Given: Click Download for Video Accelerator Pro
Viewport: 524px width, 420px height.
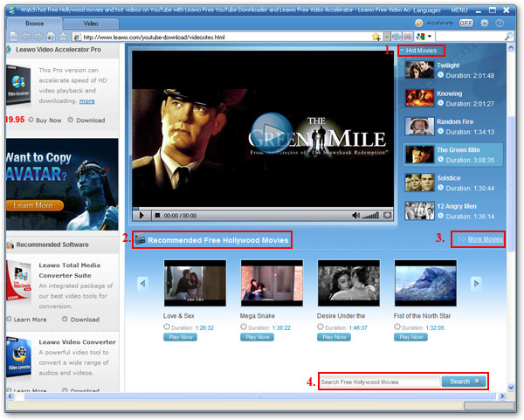Looking at the screenshot, I should click(x=86, y=120).
